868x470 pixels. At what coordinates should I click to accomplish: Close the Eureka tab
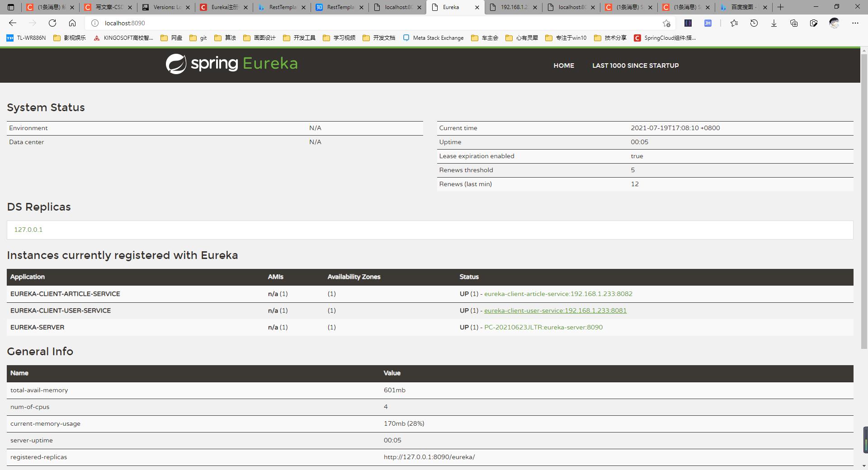[477, 7]
